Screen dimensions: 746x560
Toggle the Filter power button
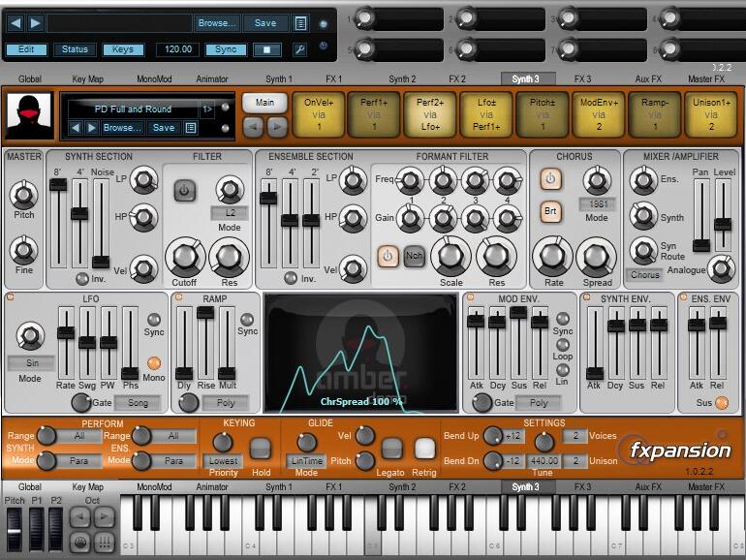click(x=185, y=190)
